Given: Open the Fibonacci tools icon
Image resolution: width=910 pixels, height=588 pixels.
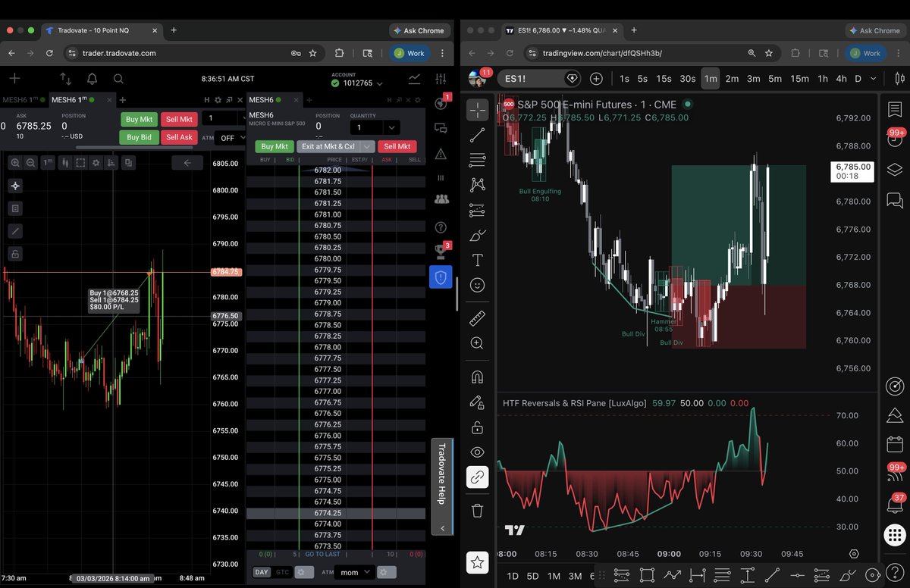Looking at the screenshot, I should coord(477,160).
